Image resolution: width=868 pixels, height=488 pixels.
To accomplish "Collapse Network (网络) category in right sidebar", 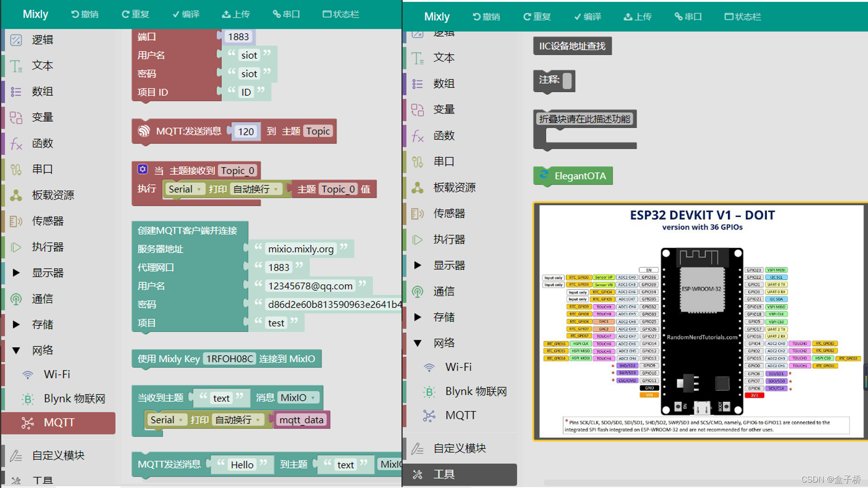I will [x=418, y=343].
